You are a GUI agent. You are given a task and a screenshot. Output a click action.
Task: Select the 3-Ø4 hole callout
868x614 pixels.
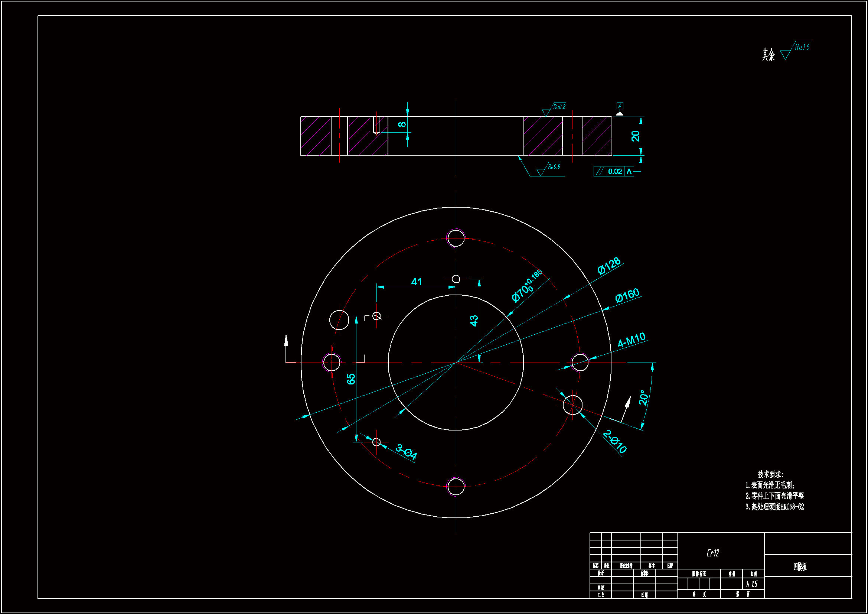[407, 452]
